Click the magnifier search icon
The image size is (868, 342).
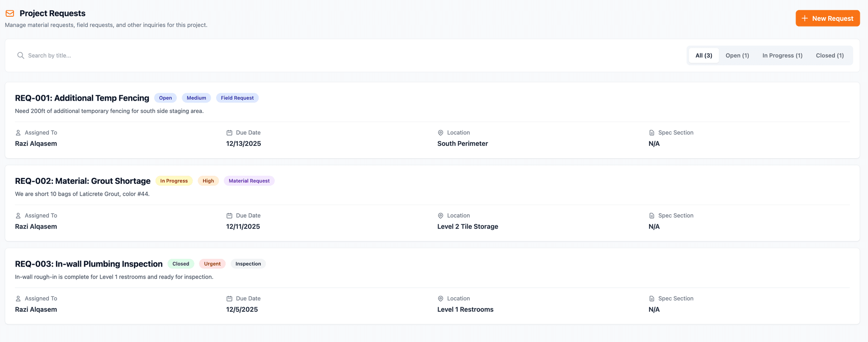[x=21, y=56]
